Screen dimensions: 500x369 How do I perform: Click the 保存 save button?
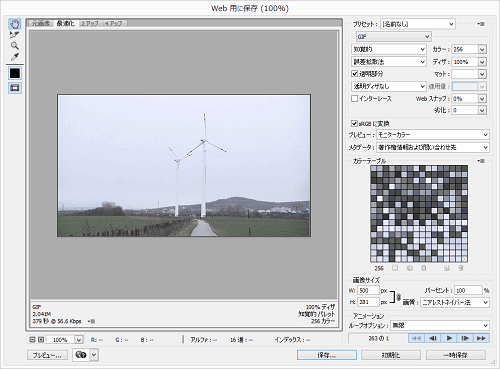[327, 355]
